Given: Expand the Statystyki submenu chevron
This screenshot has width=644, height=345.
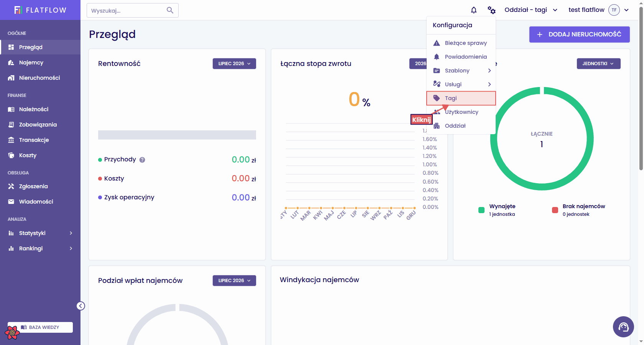Looking at the screenshot, I should 71,233.
